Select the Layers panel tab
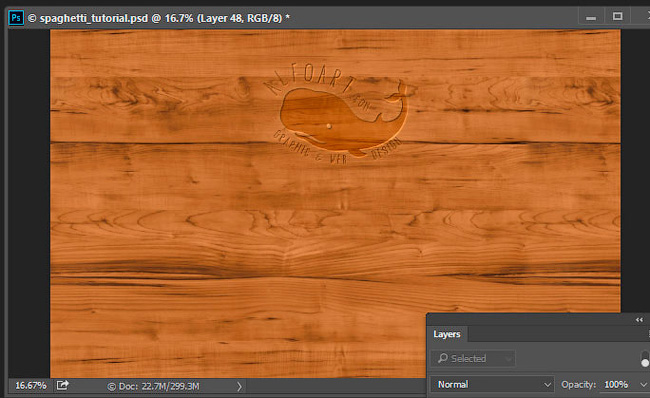 point(446,334)
